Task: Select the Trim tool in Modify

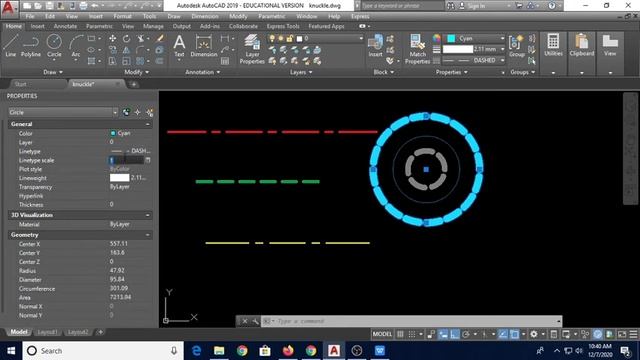Action: (141, 38)
